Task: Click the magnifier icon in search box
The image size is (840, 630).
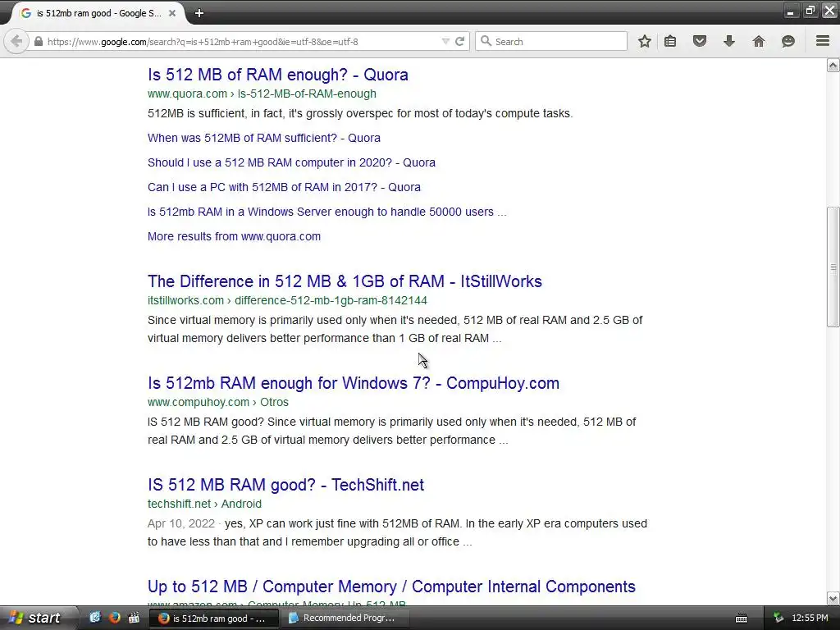Action: [486, 41]
